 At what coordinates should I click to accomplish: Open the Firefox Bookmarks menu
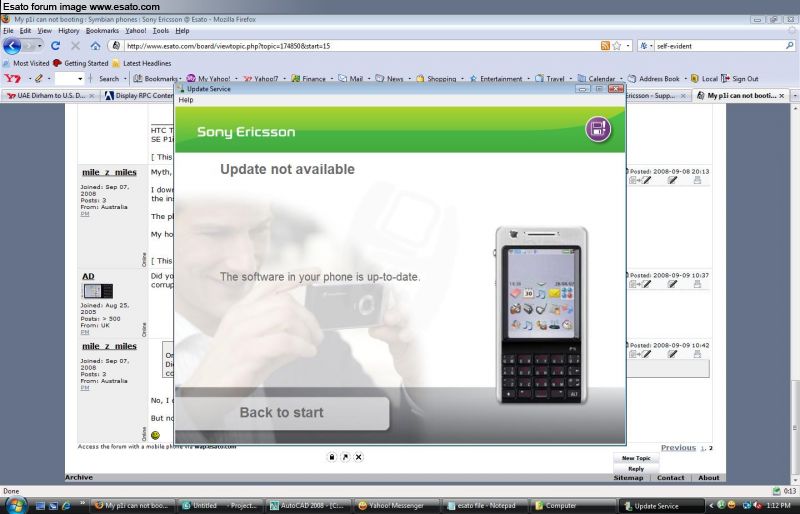pos(102,31)
